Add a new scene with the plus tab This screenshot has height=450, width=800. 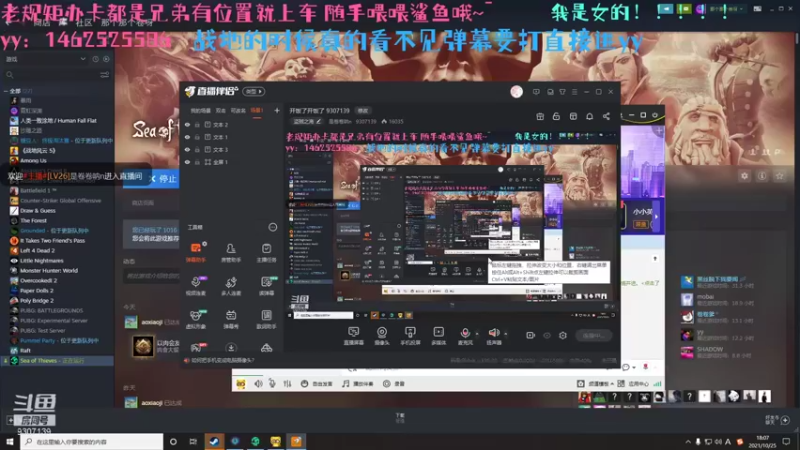pos(277,110)
